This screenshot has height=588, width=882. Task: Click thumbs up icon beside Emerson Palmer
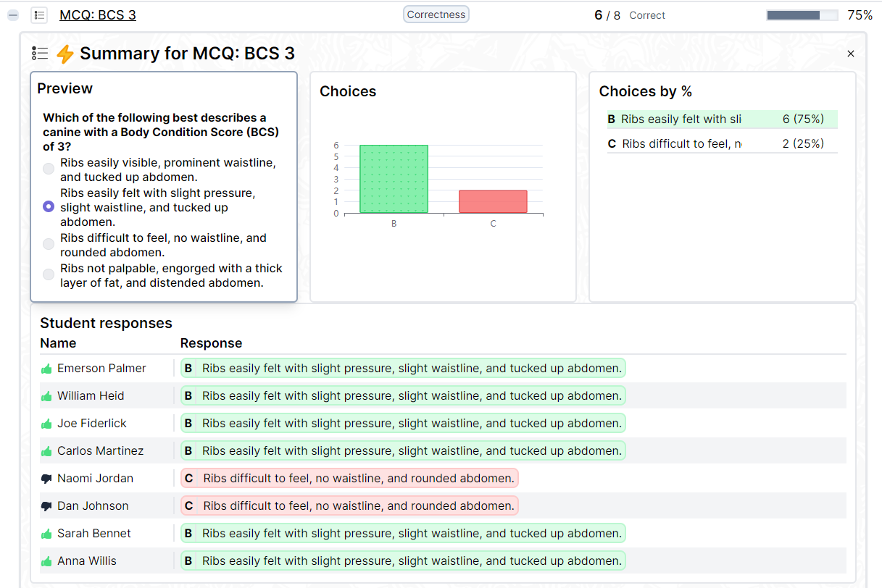[x=47, y=369]
